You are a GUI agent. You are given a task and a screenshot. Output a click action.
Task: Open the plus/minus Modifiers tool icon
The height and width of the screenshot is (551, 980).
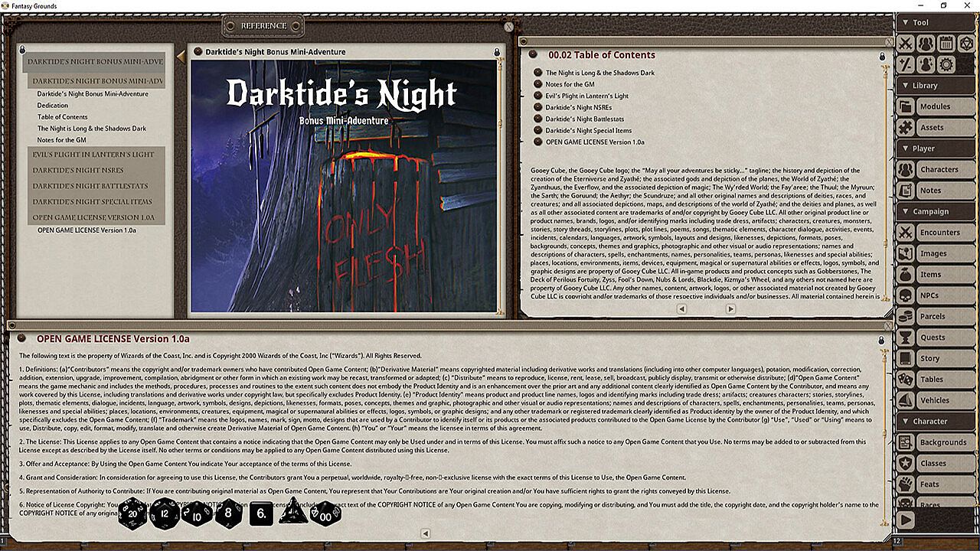click(906, 64)
